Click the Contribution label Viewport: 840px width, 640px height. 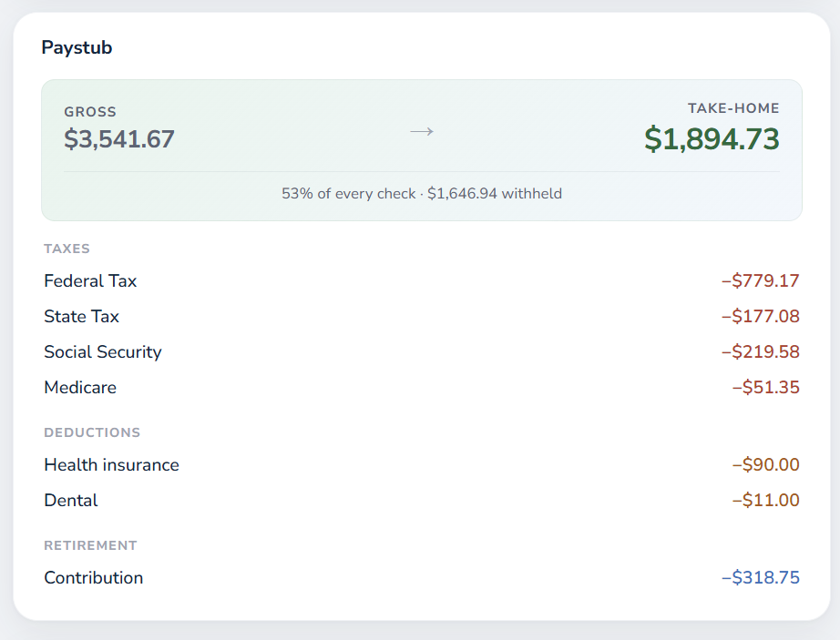point(93,578)
